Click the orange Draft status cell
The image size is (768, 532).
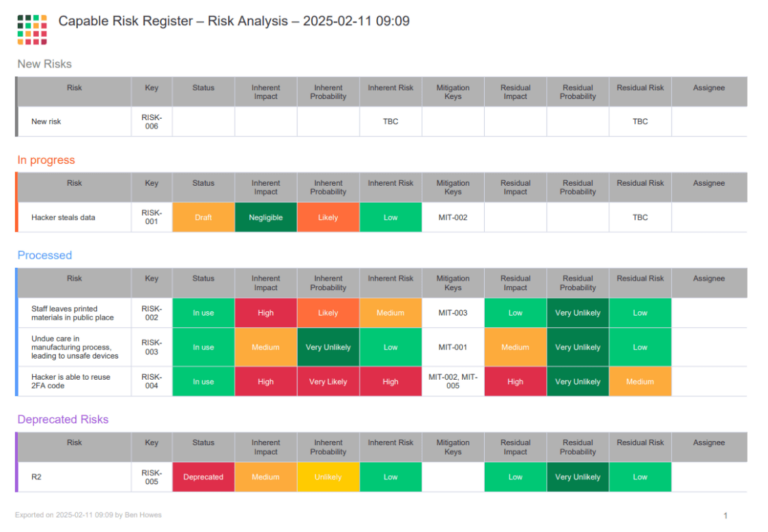(203, 217)
